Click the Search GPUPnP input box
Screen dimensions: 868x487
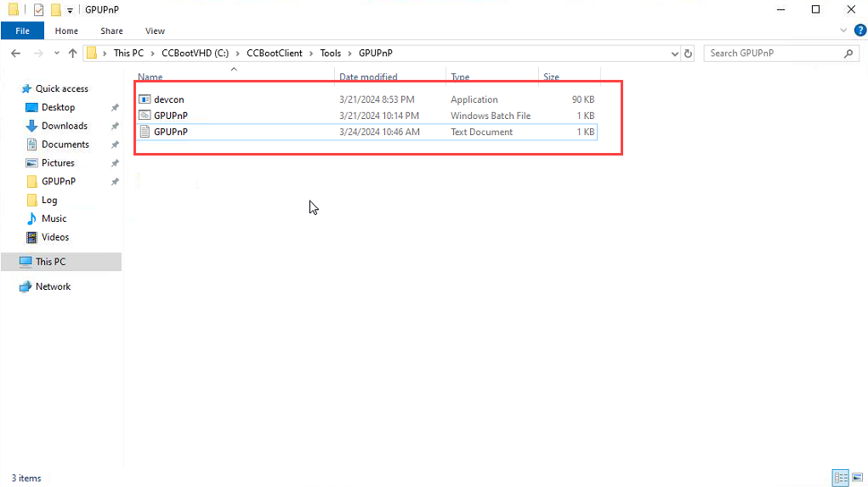[774, 54]
